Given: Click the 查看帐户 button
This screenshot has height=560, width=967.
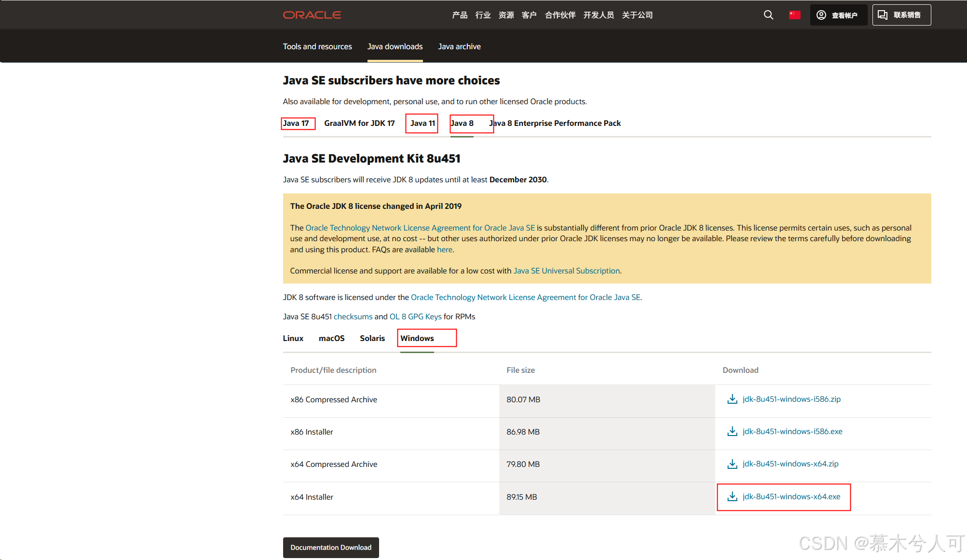Looking at the screenshot, I should 838,15.
